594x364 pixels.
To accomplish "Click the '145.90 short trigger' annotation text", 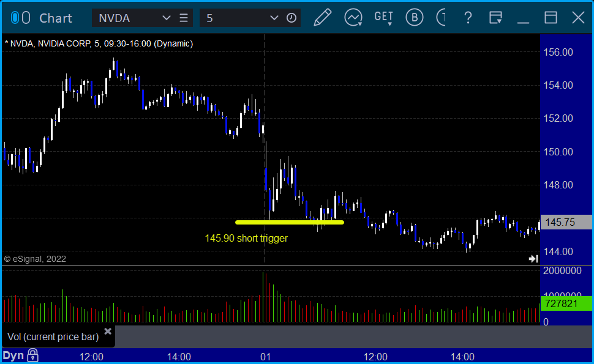I will (x=246, y=239).
